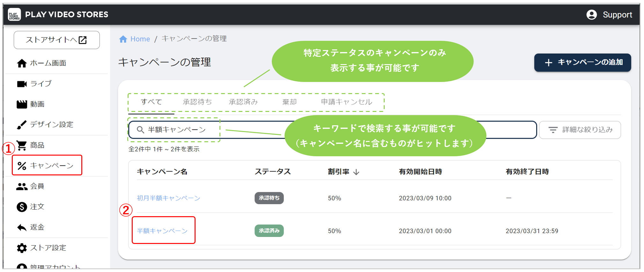Open the ライブ camera icon in sidebar
The image size is (644, 272).
(x=22, y=84)
